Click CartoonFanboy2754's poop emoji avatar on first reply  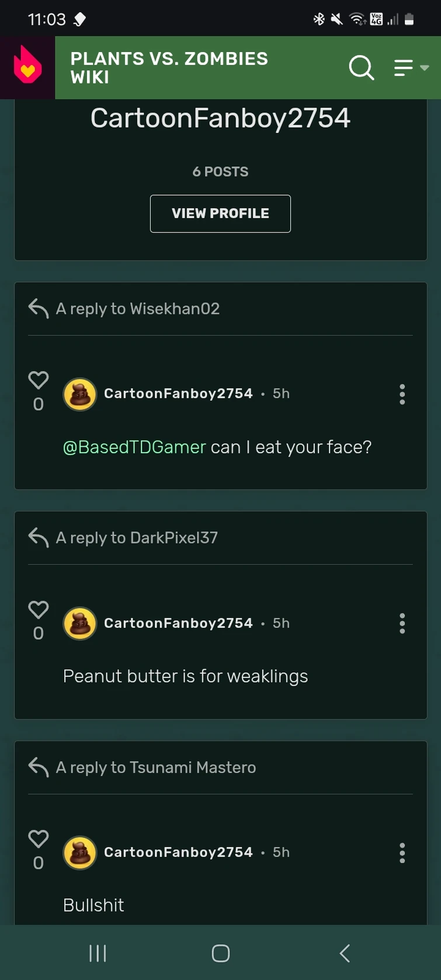[x=79, y=394]
